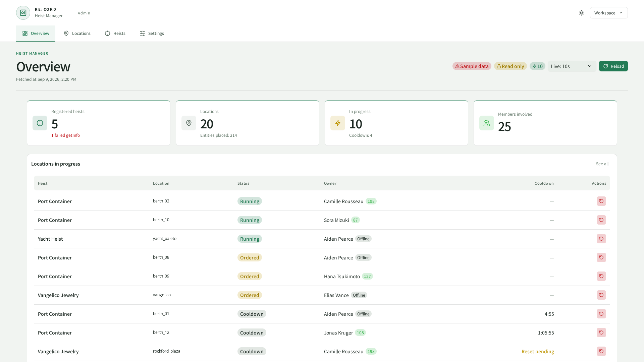This screenshot has height=362, width=644.
Task: Click the '1:05:55' cooldown value
Action: pos(546,333)
